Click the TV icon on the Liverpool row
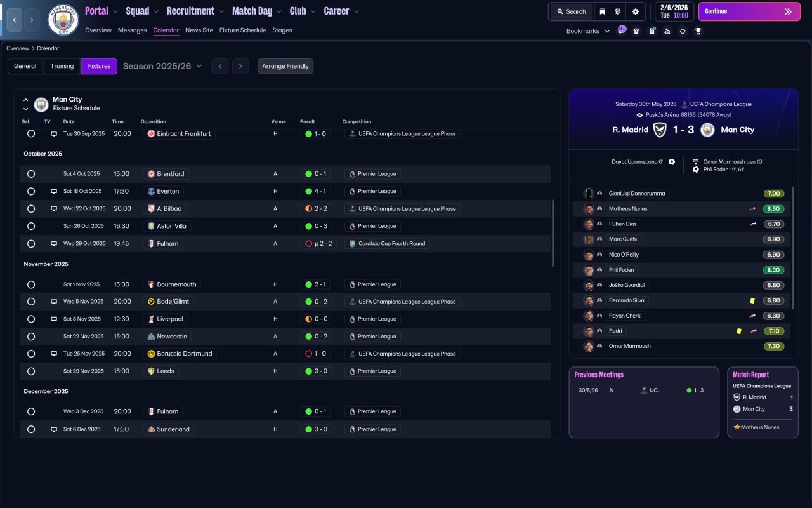Screen dimensions: 812x508 (54, 319)
